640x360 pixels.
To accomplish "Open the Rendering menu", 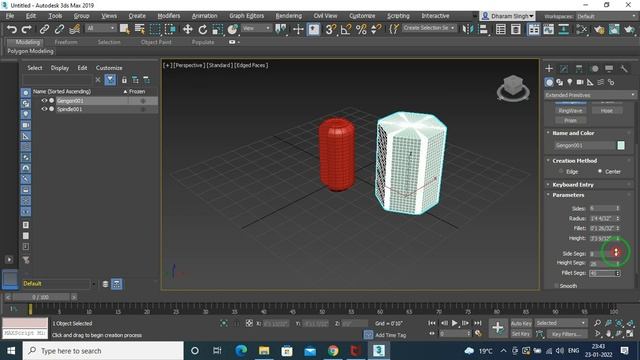I will (289, 16).
